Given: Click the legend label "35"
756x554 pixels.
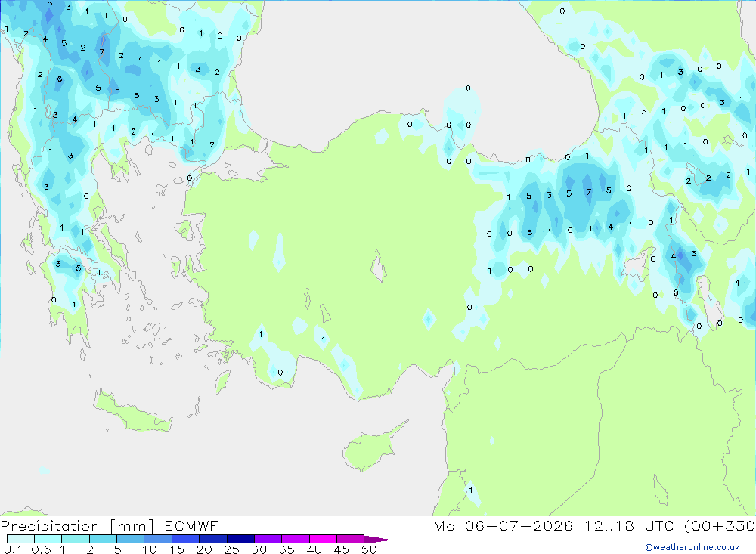Looking at the screenshot, I should tap(287, 549).
